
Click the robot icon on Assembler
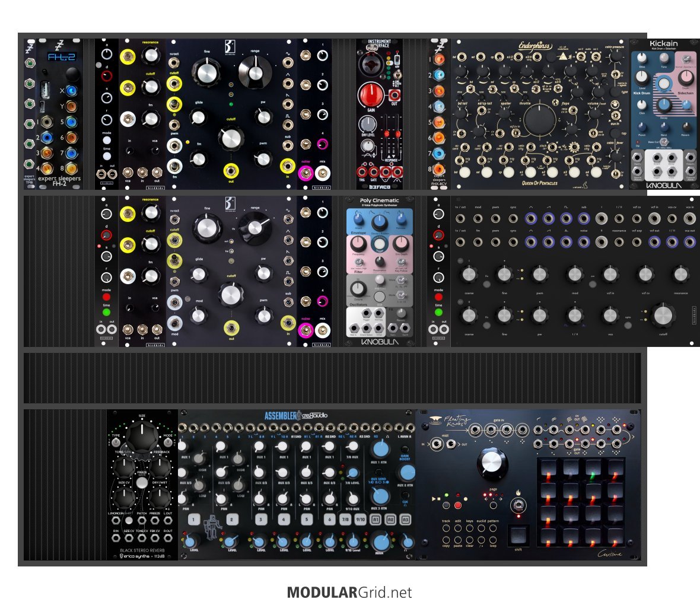[212, 527]
